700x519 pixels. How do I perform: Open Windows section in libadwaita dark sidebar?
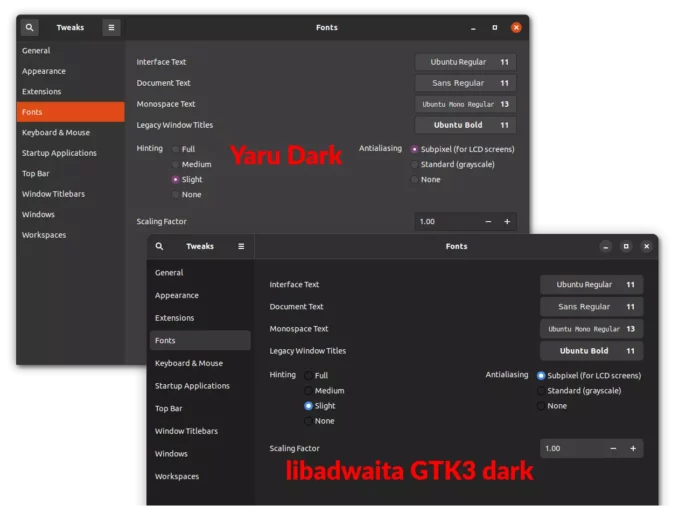[x=200, y=453]
